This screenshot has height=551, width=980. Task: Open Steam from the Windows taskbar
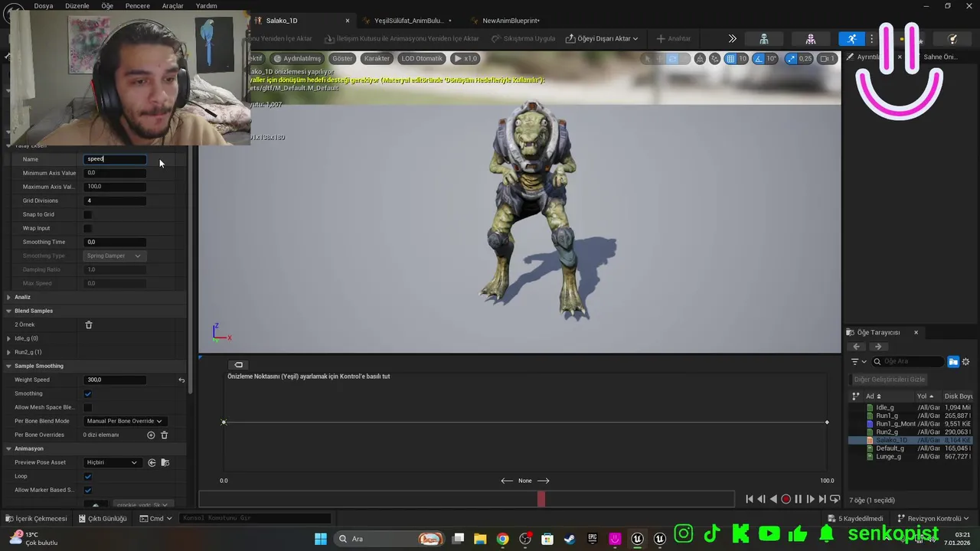pos(570,539)
